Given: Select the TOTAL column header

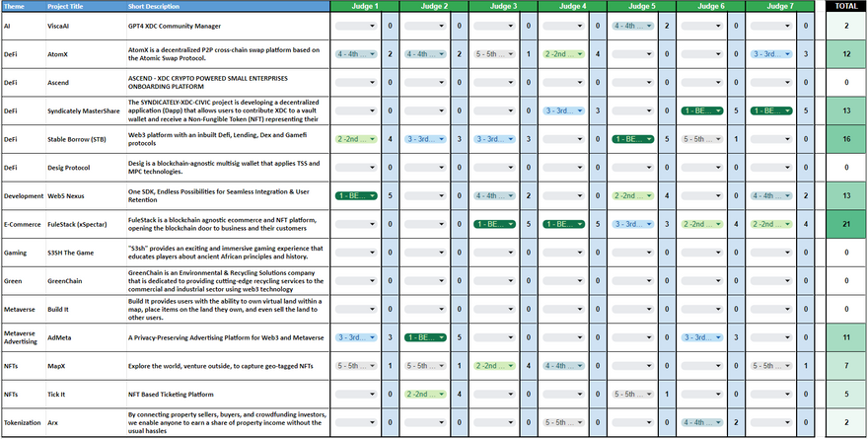Looking at the screenshot, I should pyautogui.click(x=845, y=6).
